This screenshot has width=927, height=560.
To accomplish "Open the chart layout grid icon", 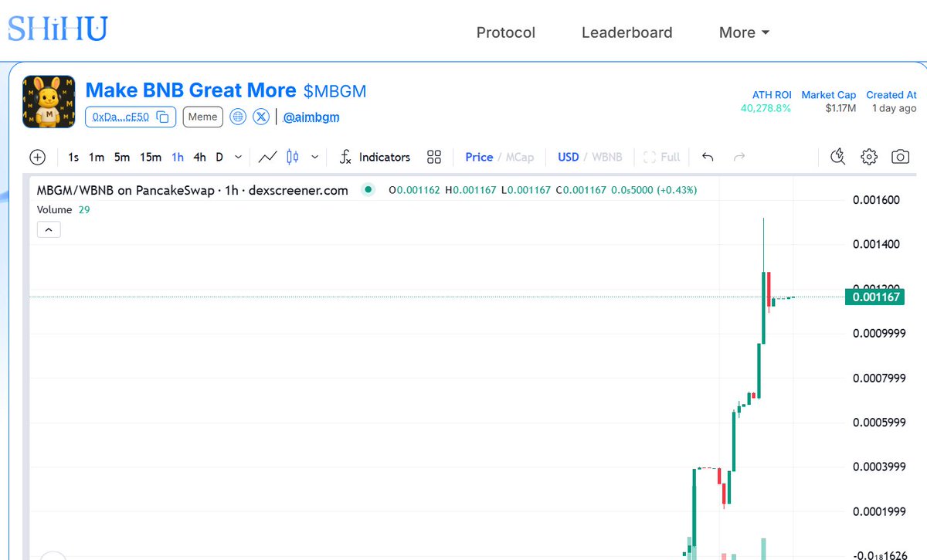I will pyautogui.click(x=434, y=157).
